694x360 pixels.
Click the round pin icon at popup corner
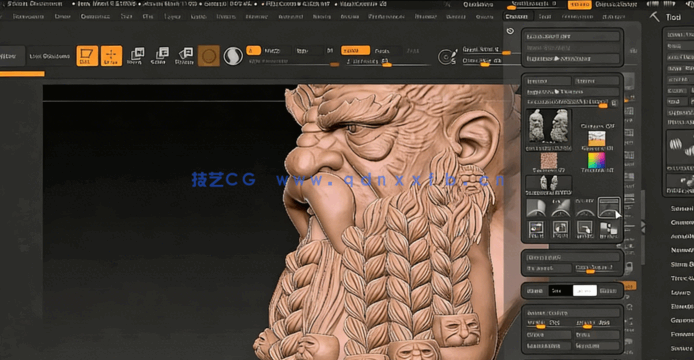click(x=510, y=31)
